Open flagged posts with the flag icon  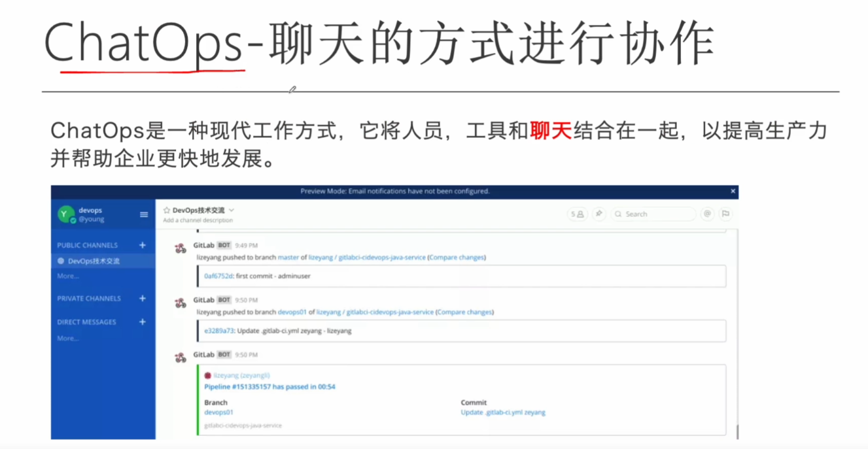pyautogui.click(x=725, y=214)
